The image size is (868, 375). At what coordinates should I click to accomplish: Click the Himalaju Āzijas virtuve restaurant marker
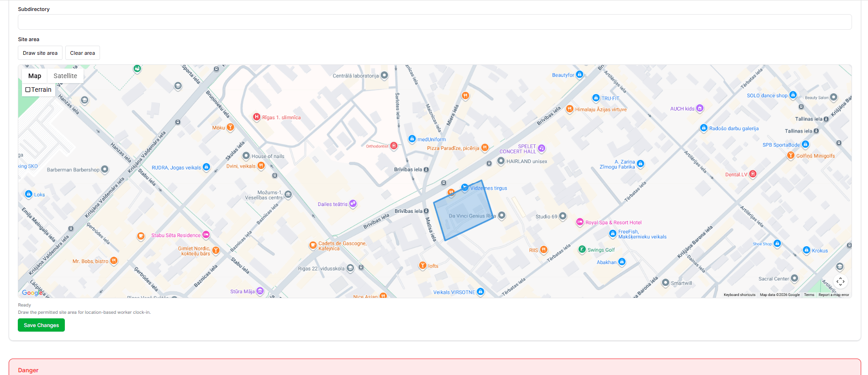click(570, 109)
